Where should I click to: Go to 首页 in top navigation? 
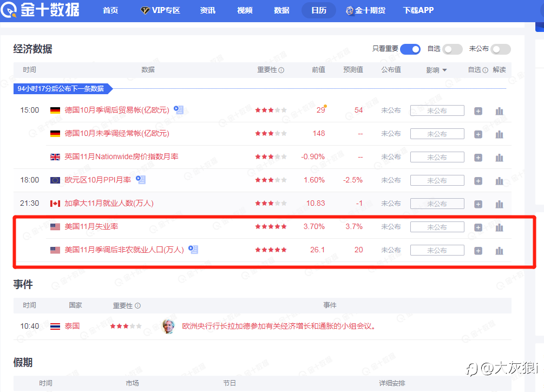pos(110,10)
